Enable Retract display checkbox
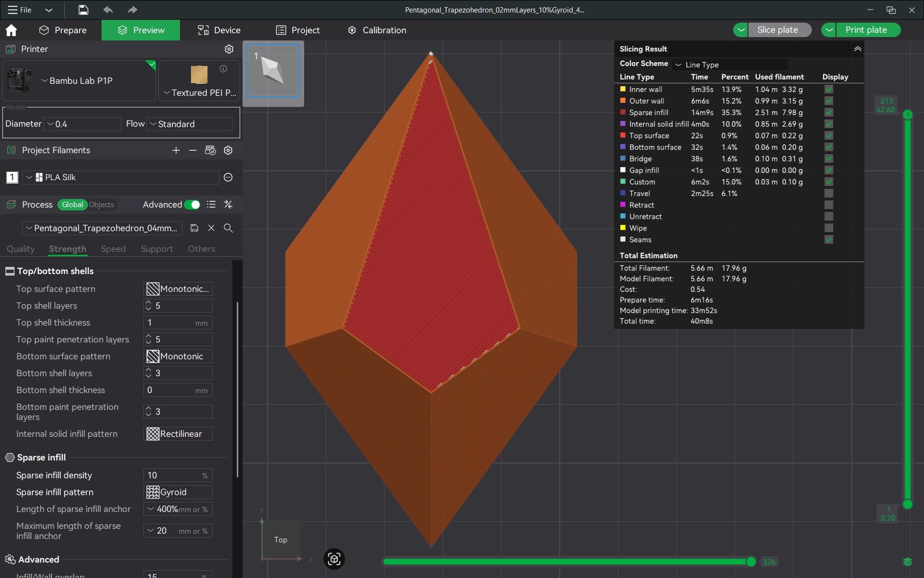The image size is (924, 578). (829, 205)
